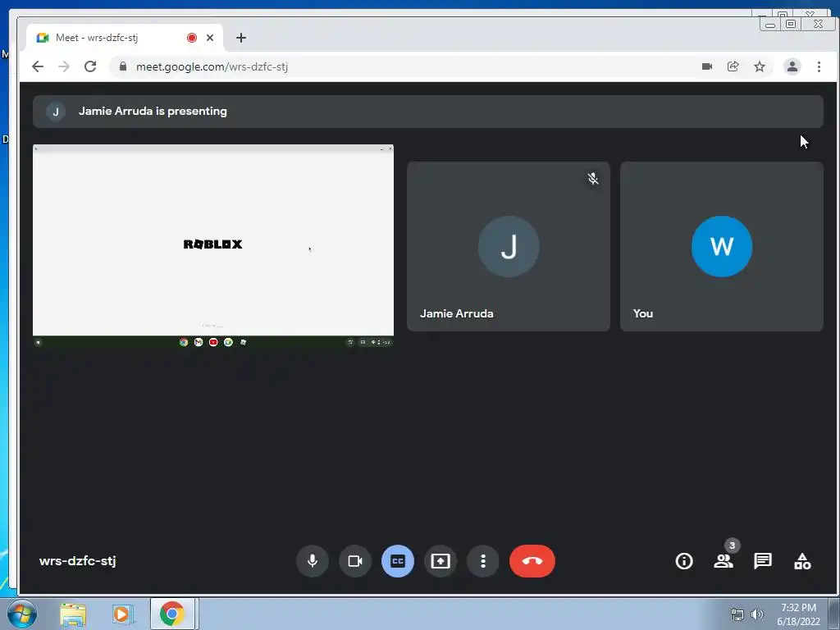Leave the call with red hang-up button
The image size is (840, 630).
click(x=532, y=561)
